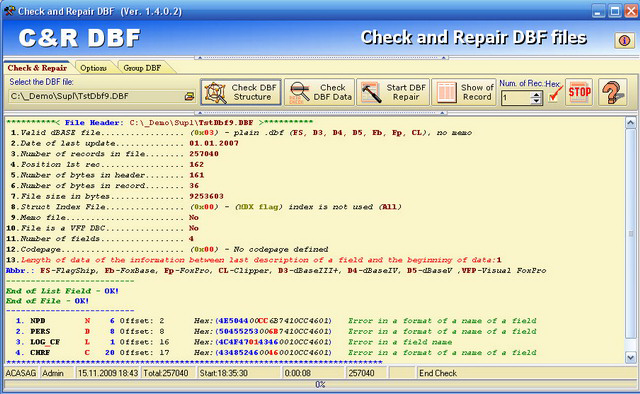This screenshot has height=394, width=640.
Task: Click the 'Number of fields' line
Action: [100, 239]
